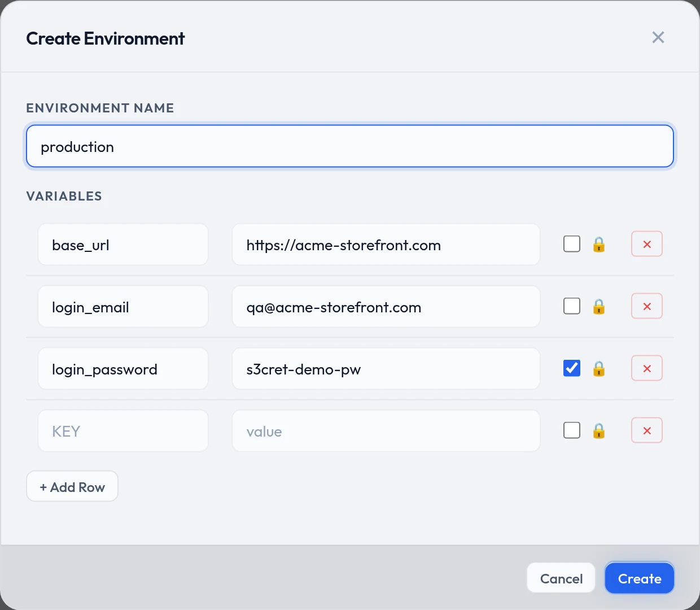Edit the login_password key field

pyautogui.click(x=123, y=369)
